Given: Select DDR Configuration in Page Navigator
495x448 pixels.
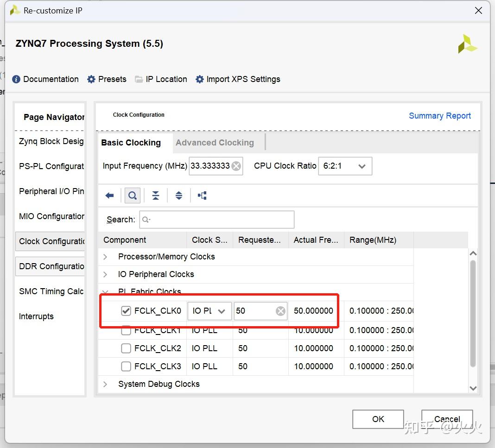Looking at the screenshot, I should point(51,266).
